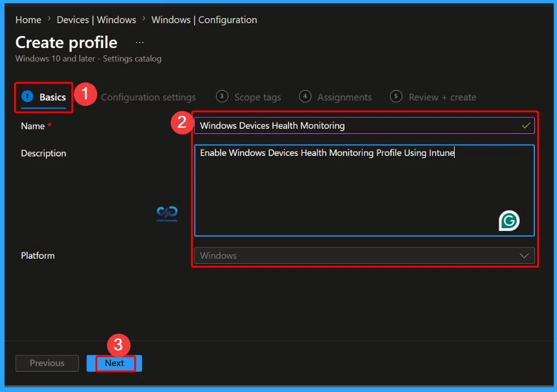The height and width of the screenshot is (392, 557).
Task: Open the Grammarly icon in Description box
Action: [x=509, y=221]
